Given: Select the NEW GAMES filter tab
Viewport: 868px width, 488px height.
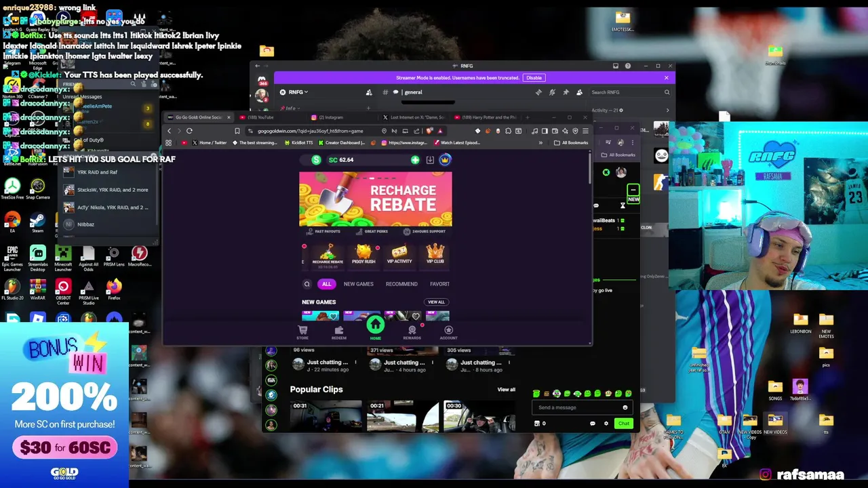Looking at the screenshot, I should click(x=358, y=284).
